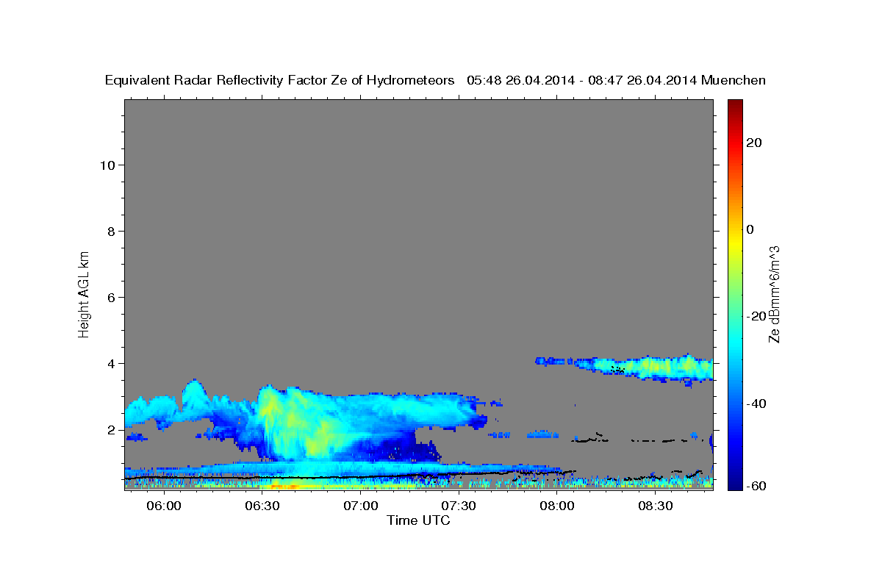Click the dark red top of the colorbar
The image size is (882, 588).
(735, 105)
